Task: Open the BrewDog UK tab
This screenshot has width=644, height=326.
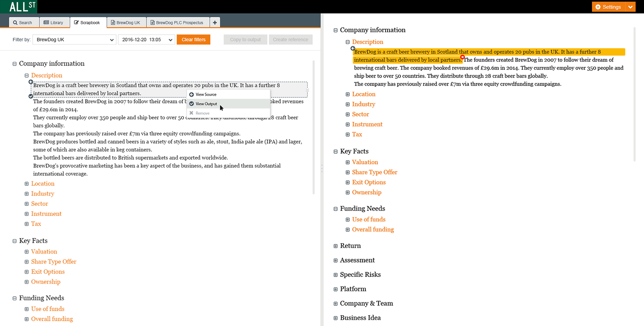Action: 126,23
